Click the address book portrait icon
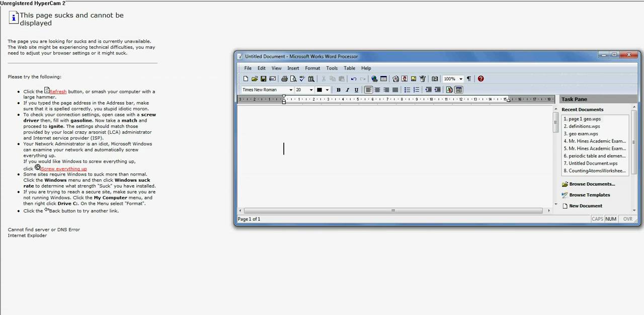This screenshot has height=315, width=644. pos(405,78)
